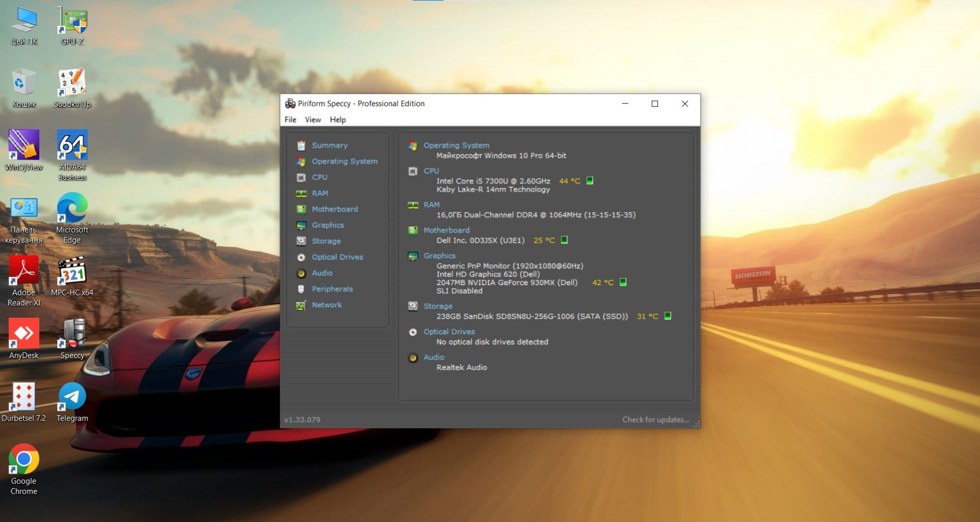Launch GPU-Z desktop shortcut
Screen dimensions: 980x522
click(72, 27)
